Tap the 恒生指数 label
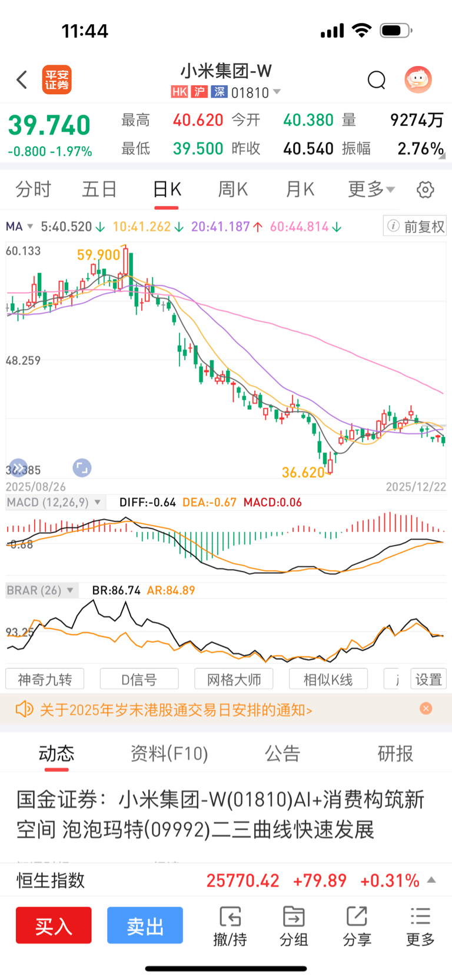 click(x=51, y=880)
